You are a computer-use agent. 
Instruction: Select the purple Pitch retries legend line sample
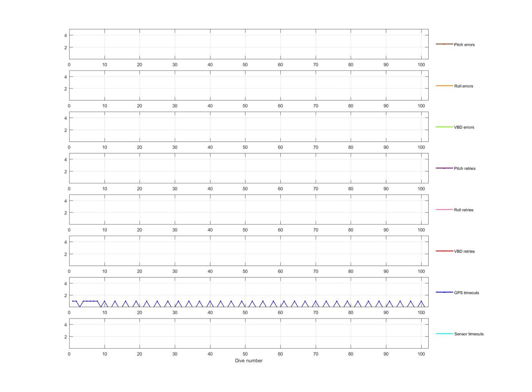(x=444, y=168)
